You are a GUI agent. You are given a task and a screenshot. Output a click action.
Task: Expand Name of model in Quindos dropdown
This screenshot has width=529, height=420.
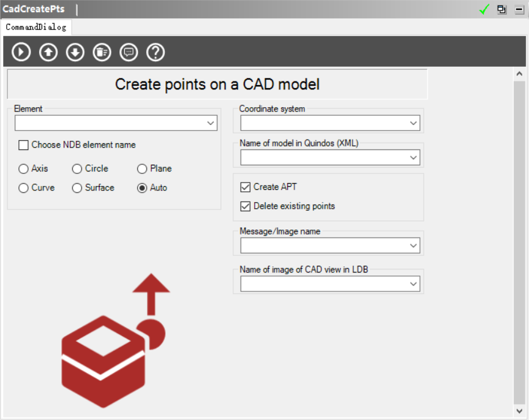414,157
